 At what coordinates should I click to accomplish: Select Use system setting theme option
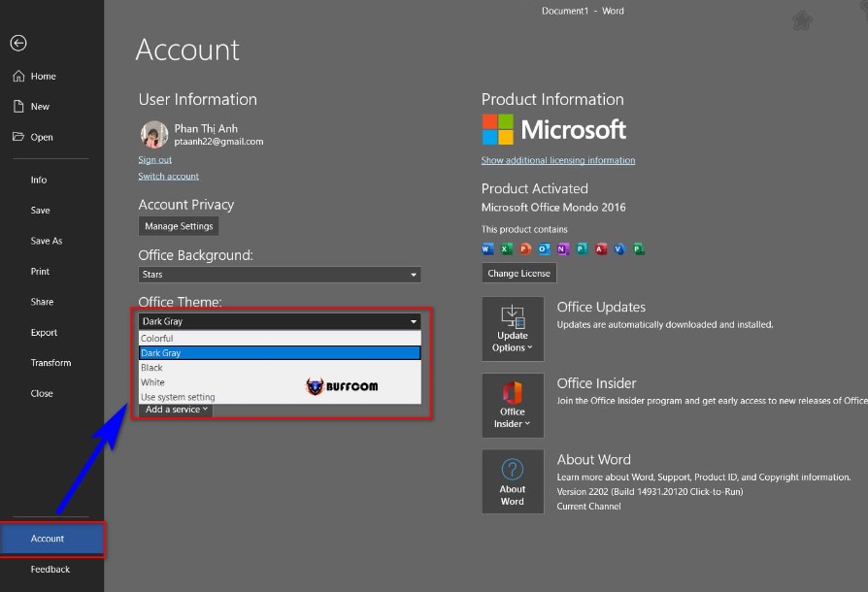[280, 397]
